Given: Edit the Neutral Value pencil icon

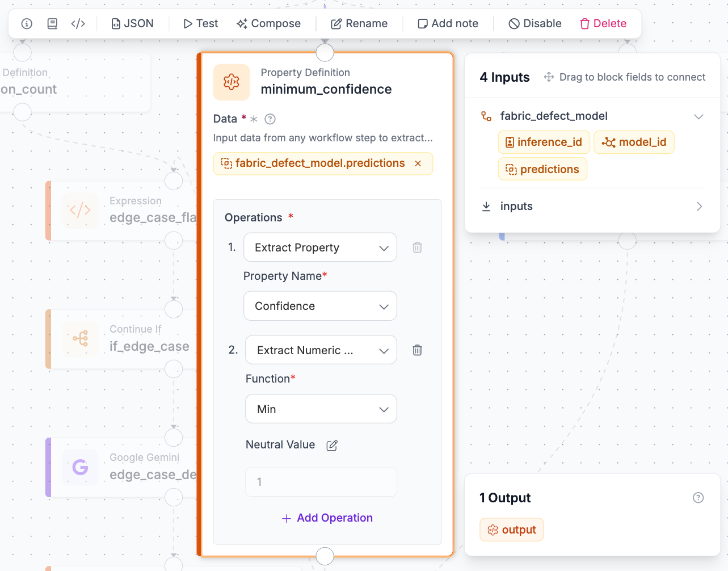Looking at the screenshot, I should point(332,446).
